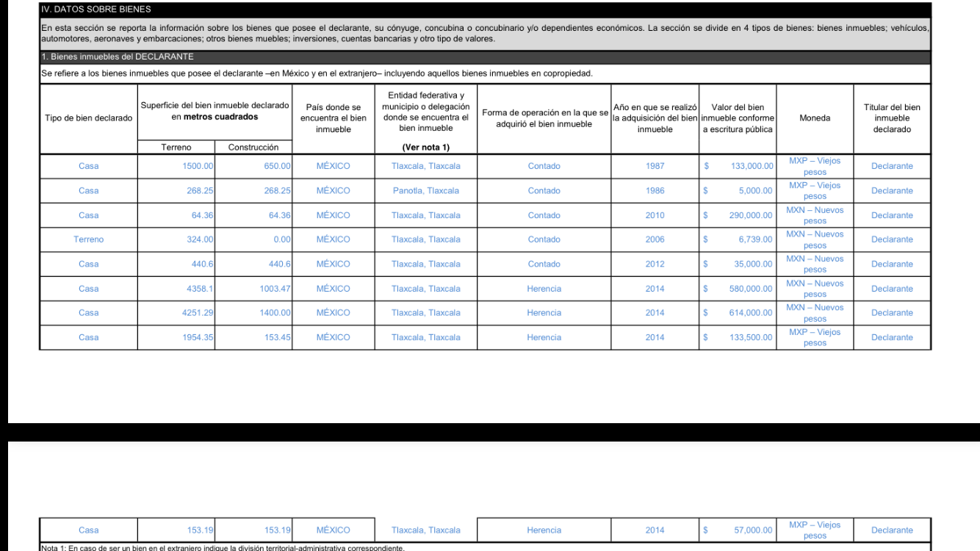Click the 6,739.00 value cell
The height and width of the screenshot is (551, 980).
tap(754, 240)
